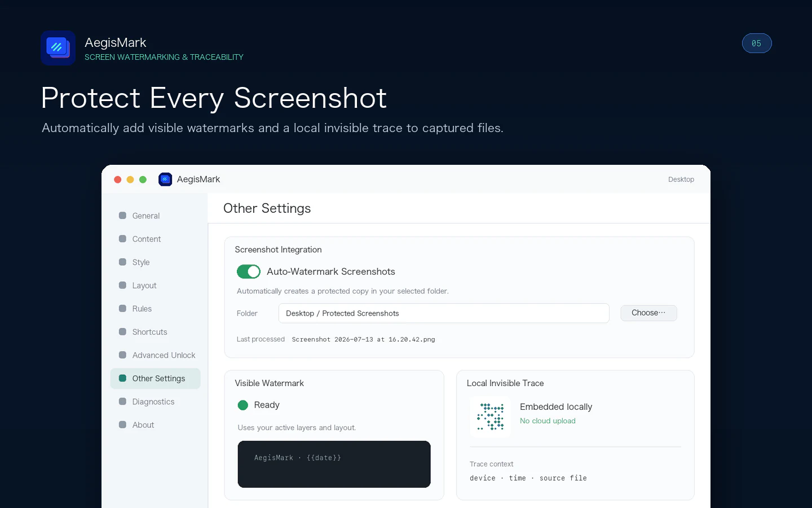Click the General sidebar icon
Viewport: 812px width, 508px height.
coord(122,216)
